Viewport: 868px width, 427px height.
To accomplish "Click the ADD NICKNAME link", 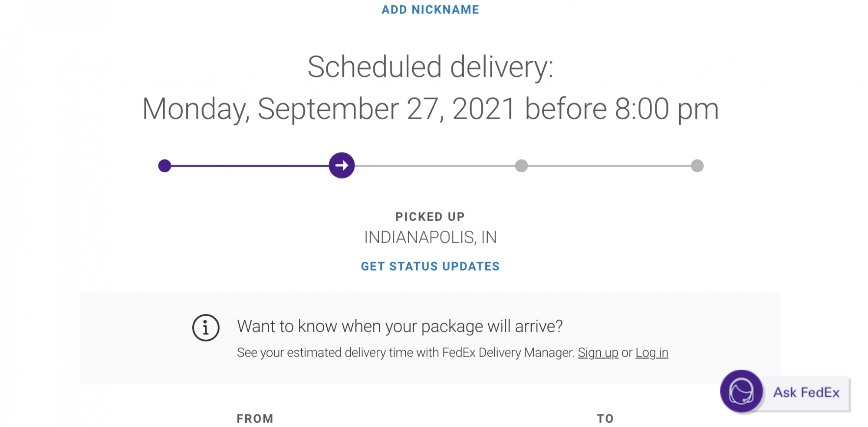I will 430,10.
